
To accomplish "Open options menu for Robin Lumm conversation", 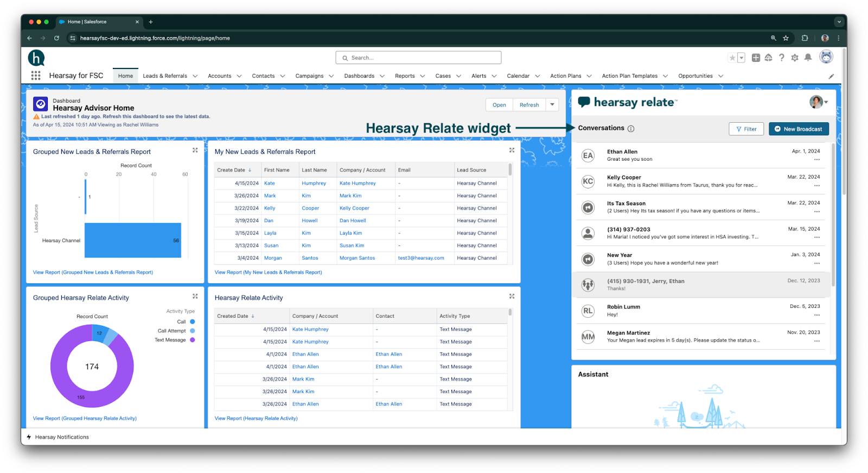I will (x=817, y=315).
